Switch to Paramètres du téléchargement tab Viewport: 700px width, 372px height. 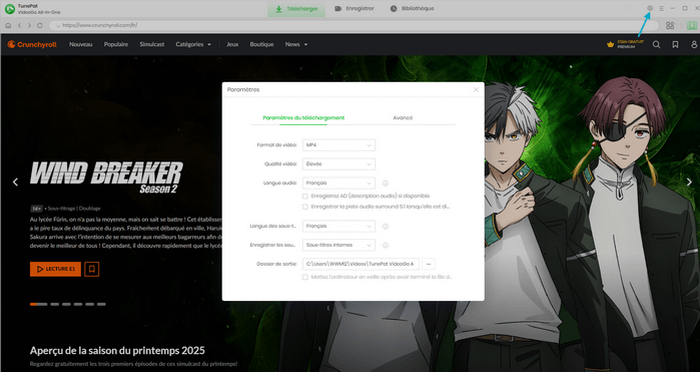(304, 118)
